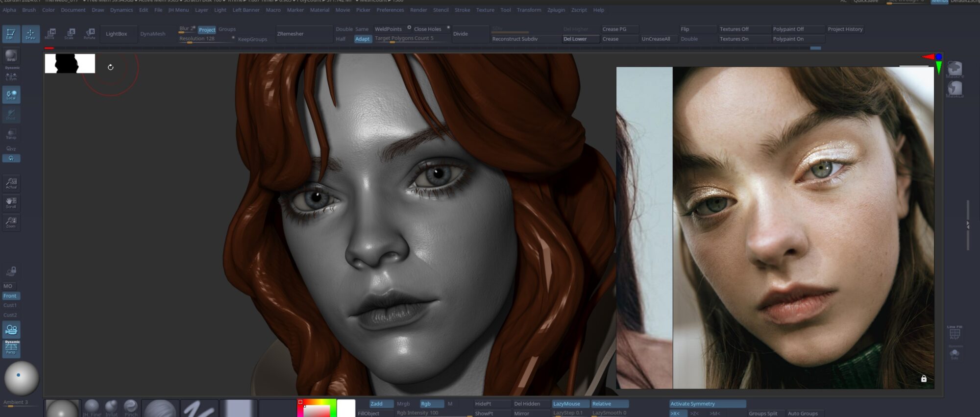This screenshot has height=417, width=980.
Task: Click the BPR render icon
Action: (11, 56)
